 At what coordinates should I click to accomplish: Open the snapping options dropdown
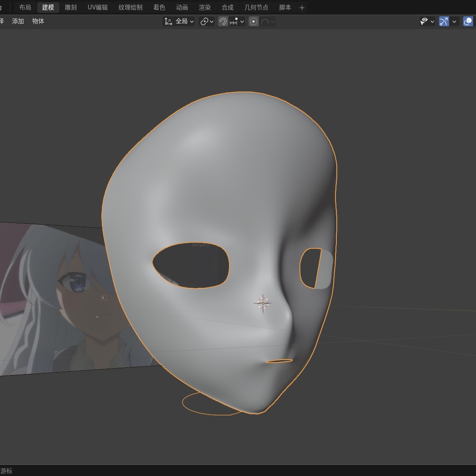(x=237, y=21)
